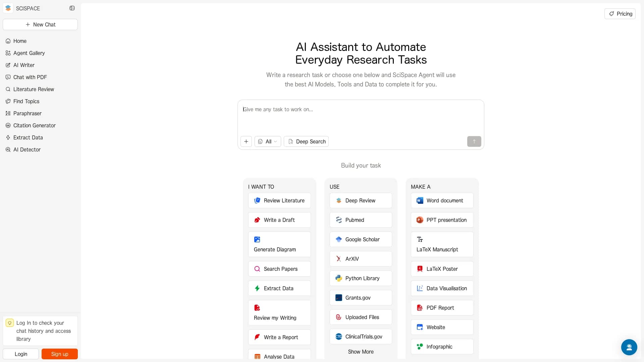This screenshot has width=644, height=362.
Task: Open Literature Review in the sidebar
Action: click(x=40, y=89)
